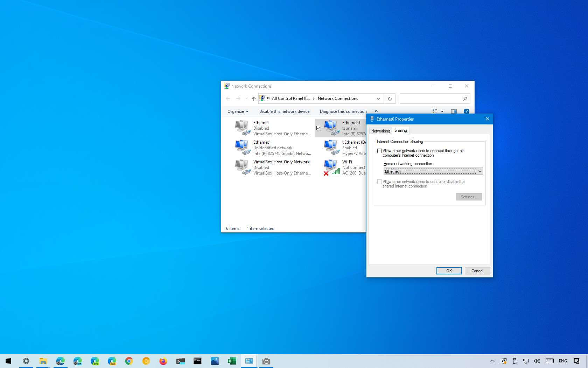Toggle the preview pane icon
Screen dimensions: 588x368
pyautogui.click(x=454, y=111)
